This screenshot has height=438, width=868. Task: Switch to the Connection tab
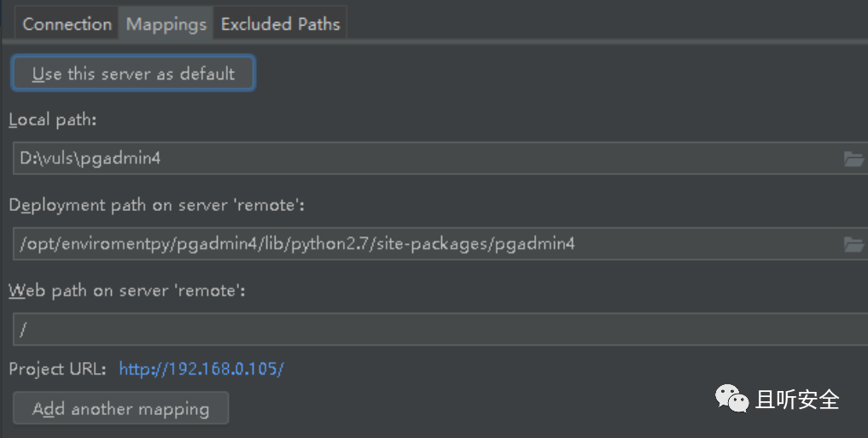(67, 24)
